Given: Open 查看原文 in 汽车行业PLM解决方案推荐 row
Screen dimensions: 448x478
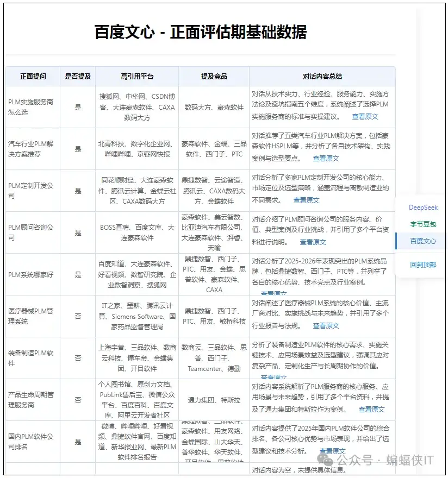Looking at the screenshot, I should pos(326,158).
